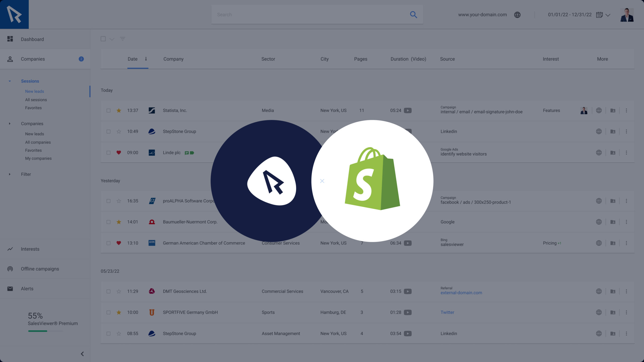Click the domain globe icon in the header
Screen dimensions: 644x362
pos(517,15)
